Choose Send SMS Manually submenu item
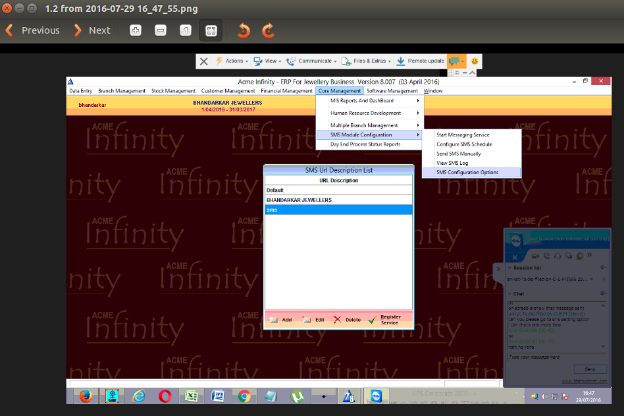Viewport: 624px width, 416px height. (x=472, y=154)
